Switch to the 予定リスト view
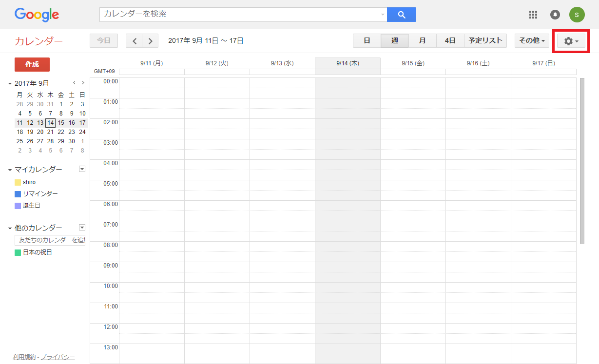 485,40
